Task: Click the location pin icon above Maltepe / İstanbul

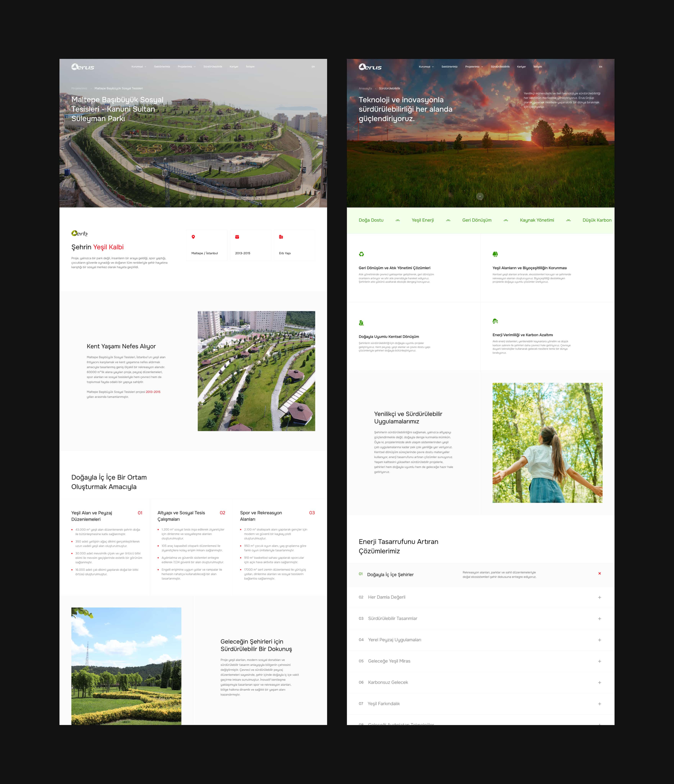Action: 193,237
